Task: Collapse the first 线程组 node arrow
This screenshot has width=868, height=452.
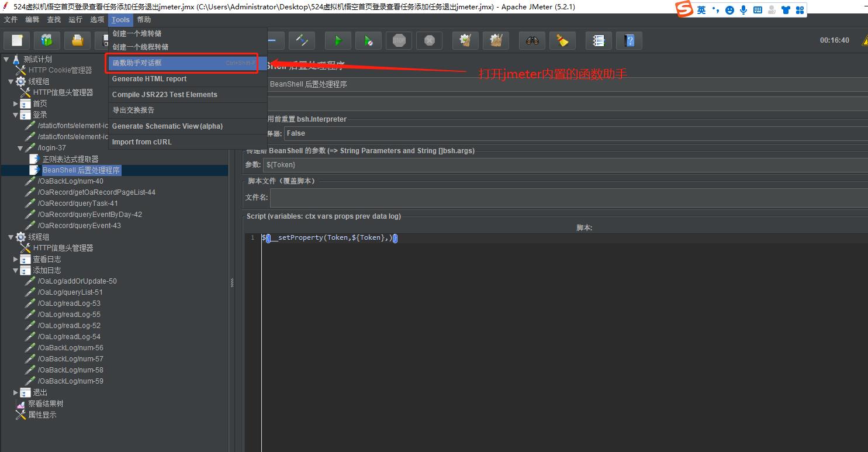Action: [11, 81]
